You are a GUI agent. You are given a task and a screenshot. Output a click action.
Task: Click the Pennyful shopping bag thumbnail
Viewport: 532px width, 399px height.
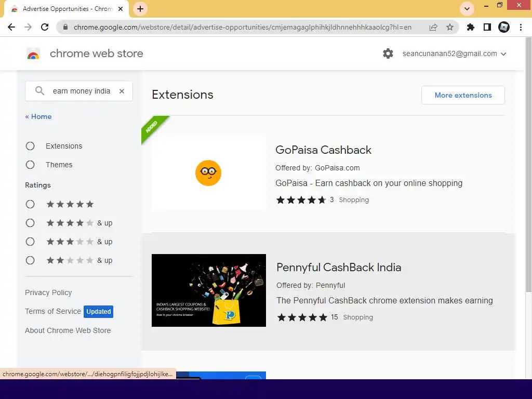pyautogui.click(x=209, y=290)
